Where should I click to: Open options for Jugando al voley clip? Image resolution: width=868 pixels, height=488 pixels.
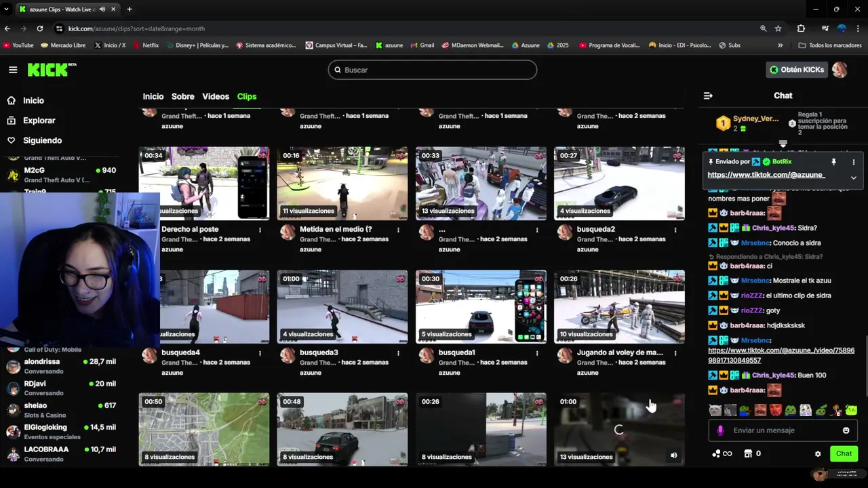click(x=675, y=353)
